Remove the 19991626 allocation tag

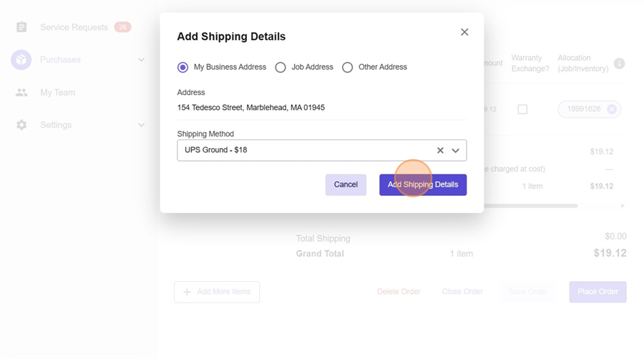(612, 109)
